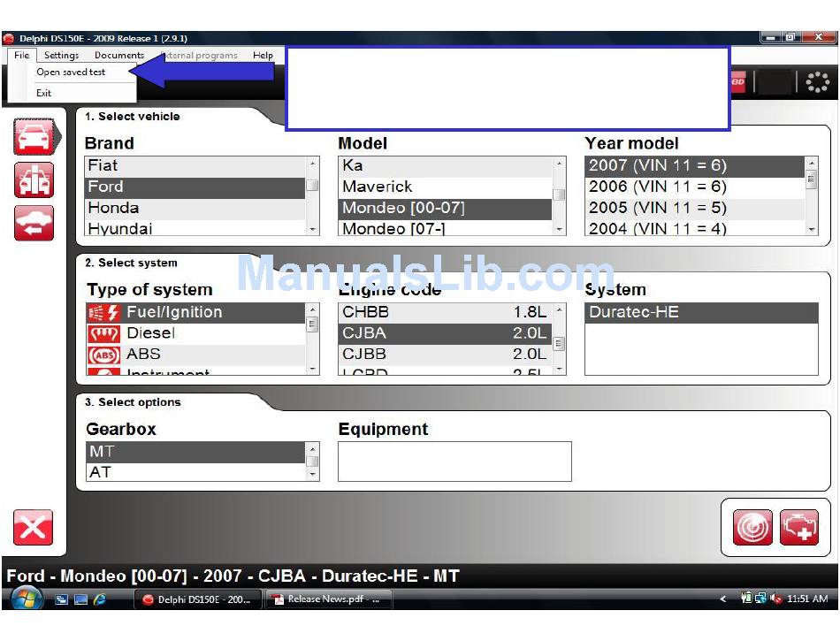Open the Help menu
This screenshot has width=840, height=641.
[x=263, y=55]
